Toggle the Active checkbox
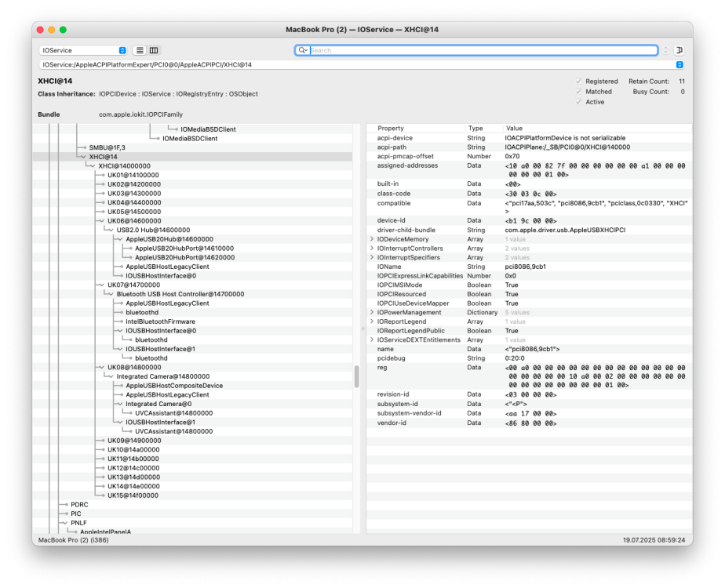The width and height of the screenshot is (725, 588). (x=578, y=102)
